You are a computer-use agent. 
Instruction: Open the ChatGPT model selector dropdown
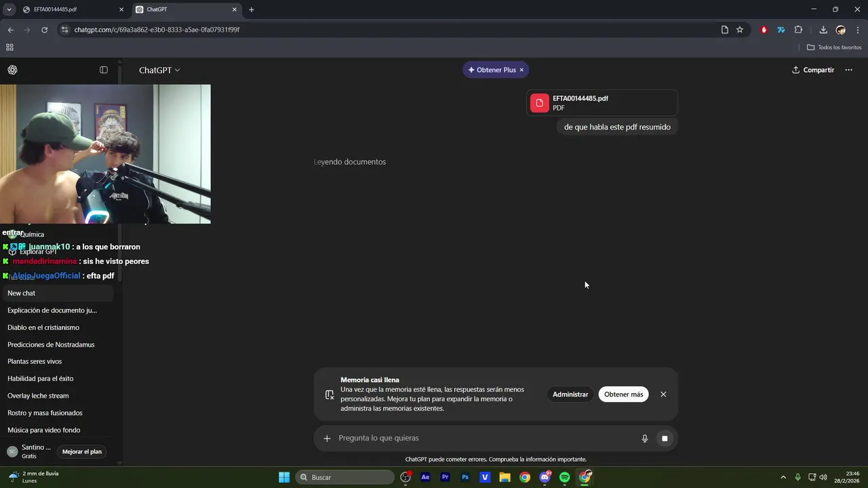159,70
